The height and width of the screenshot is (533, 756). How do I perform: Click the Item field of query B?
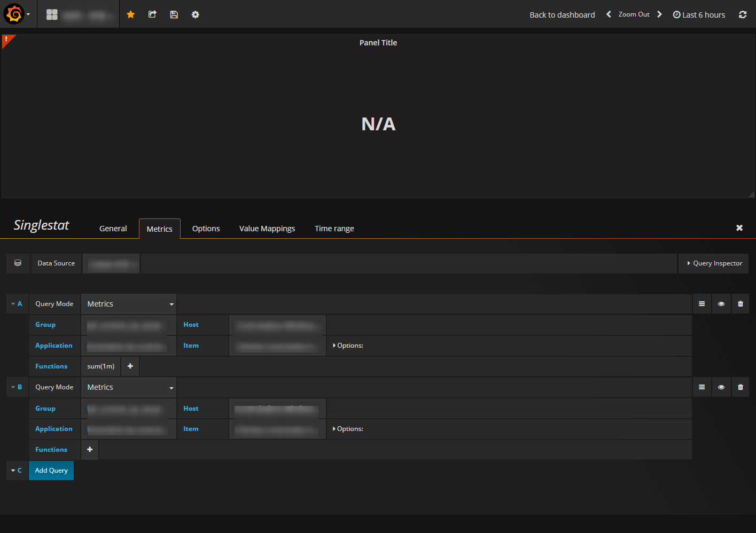278,429
